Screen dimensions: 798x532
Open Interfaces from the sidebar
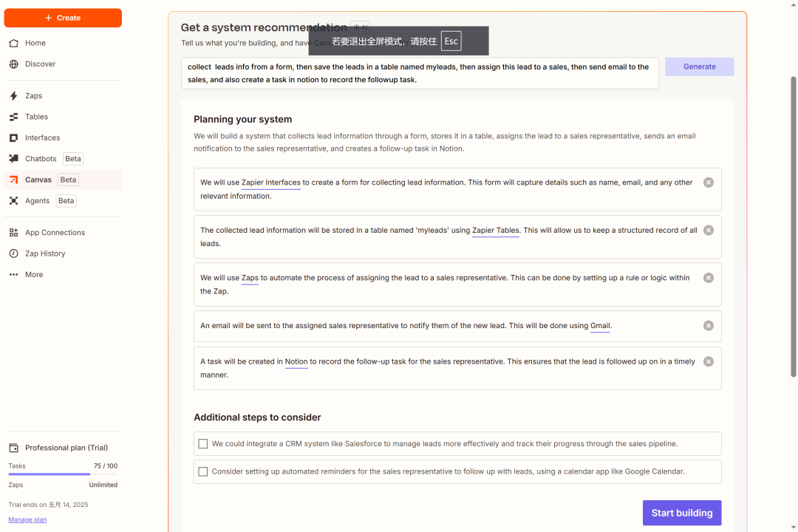(63, 138)
